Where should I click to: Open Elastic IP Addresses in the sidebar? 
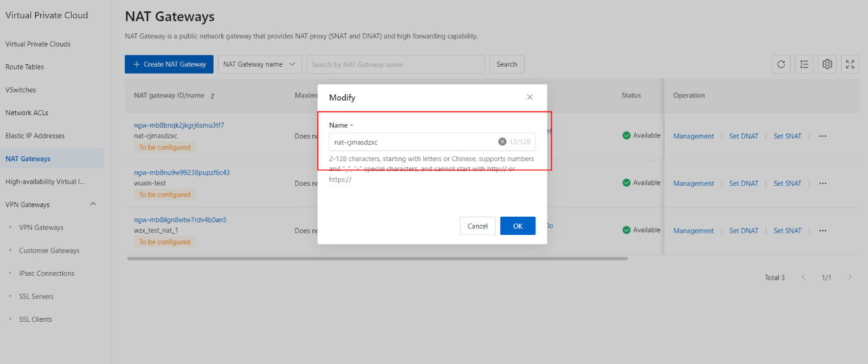(35, 135)
